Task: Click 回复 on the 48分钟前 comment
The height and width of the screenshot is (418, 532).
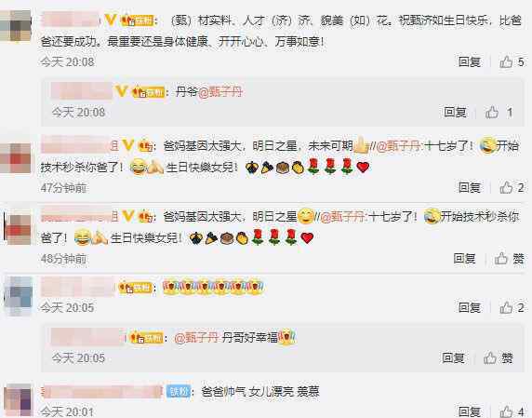Action: click(x=465, y=259)
